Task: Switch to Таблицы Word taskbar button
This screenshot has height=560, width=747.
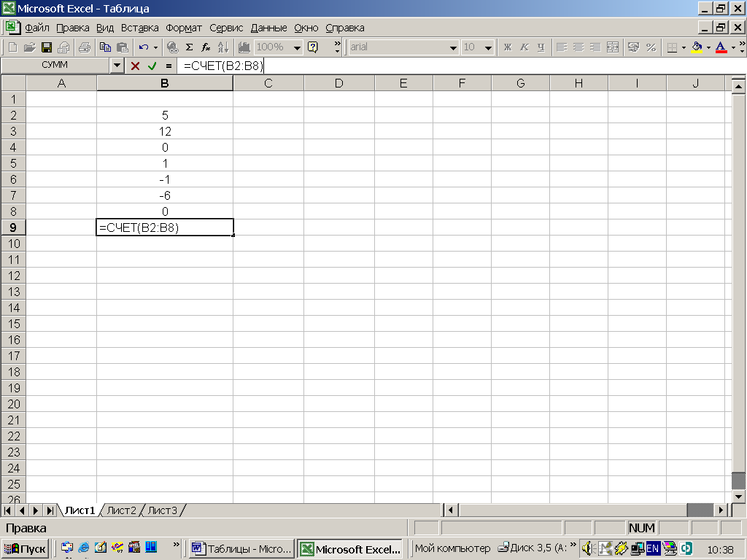Action: point(241,549)
